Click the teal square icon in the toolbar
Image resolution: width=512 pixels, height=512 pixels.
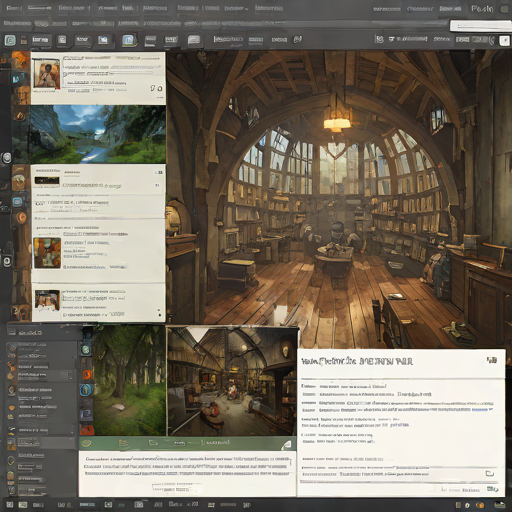click(10, 40)
